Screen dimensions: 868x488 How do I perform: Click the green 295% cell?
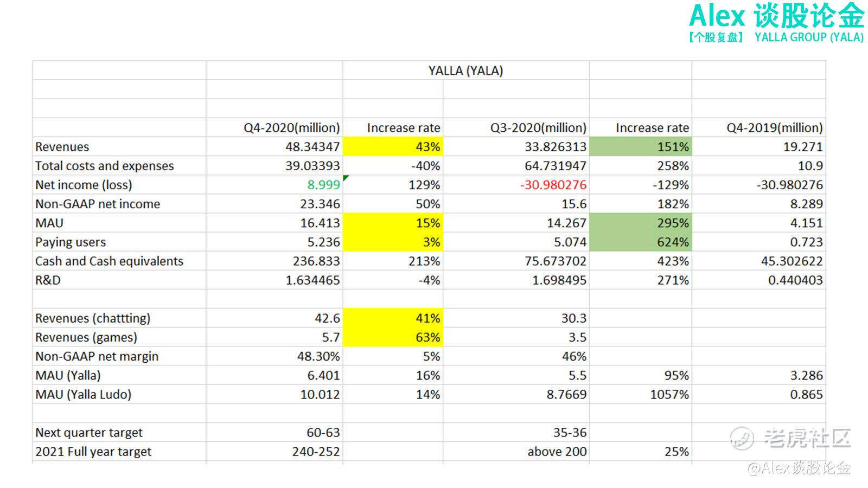tap(641, 223)
